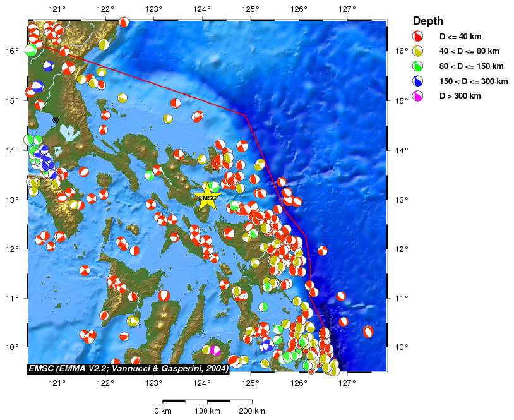Click the '100 km' scale bar label
Image resolution: width=514 pixels, height=420 pixels.
coord(208,411)
